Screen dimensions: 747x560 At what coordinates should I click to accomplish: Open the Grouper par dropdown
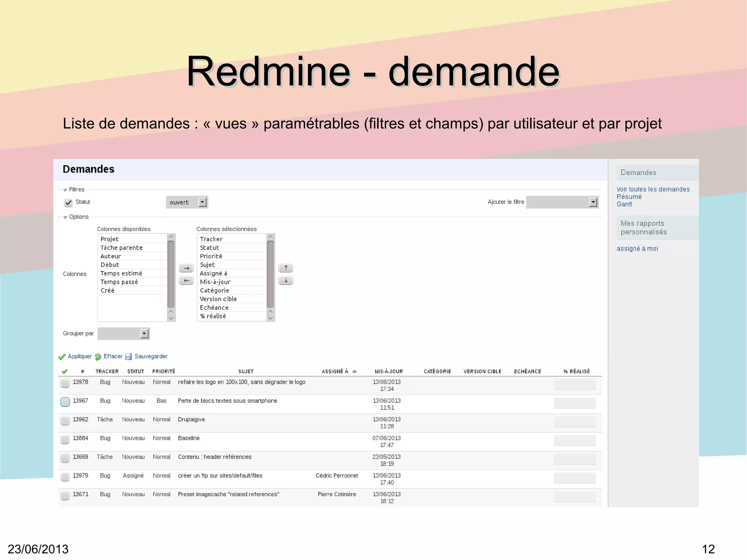(124, 333)
